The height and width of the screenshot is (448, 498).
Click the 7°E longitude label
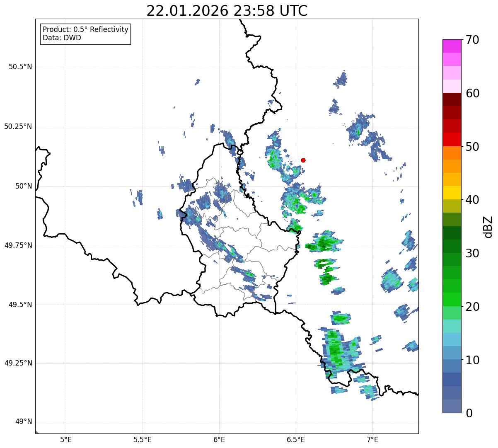372,440
